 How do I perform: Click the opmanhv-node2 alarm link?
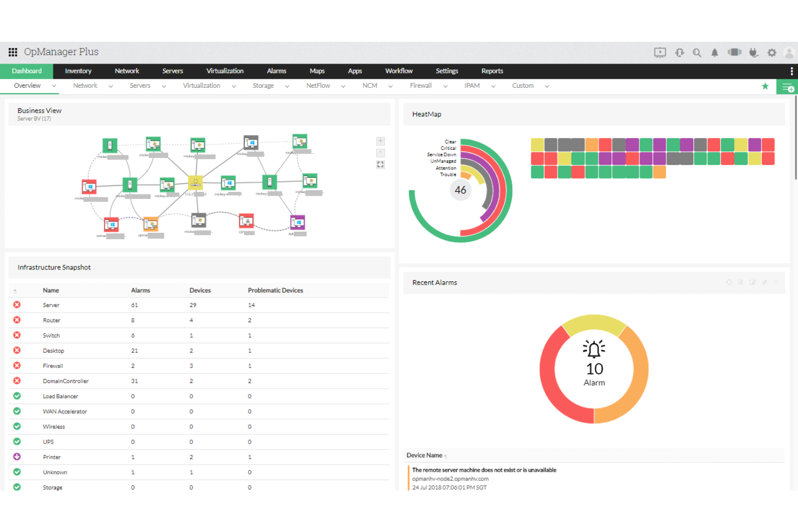click(x=450, y=478)
